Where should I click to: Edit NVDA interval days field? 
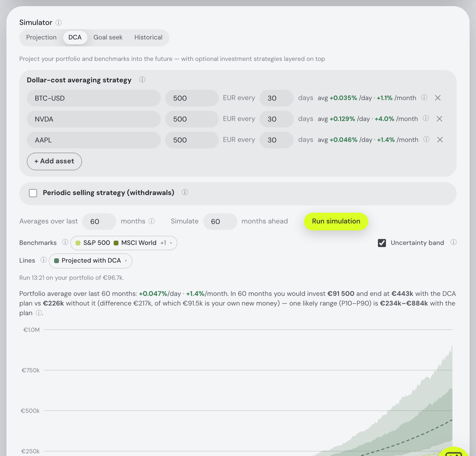pyautogui.click(x=277, y=119)
